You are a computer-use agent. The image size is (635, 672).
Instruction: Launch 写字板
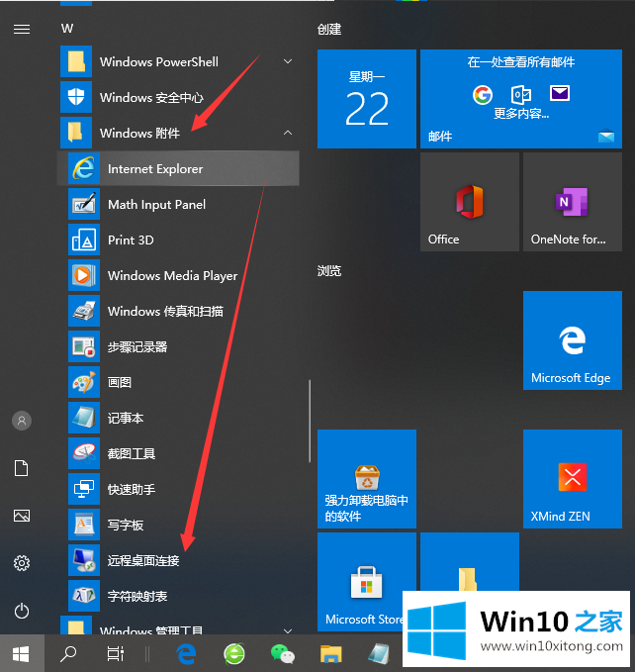tap(178, 525)
